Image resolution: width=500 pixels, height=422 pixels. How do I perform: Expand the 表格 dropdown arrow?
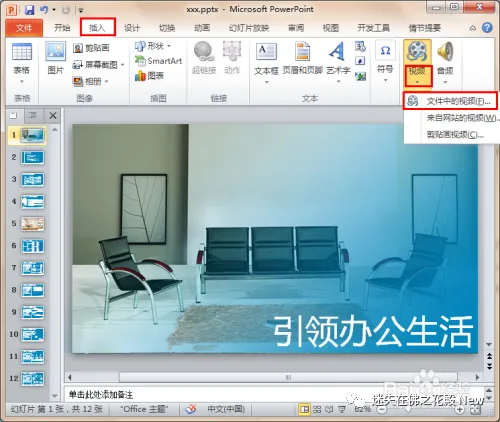click(22, 82)
